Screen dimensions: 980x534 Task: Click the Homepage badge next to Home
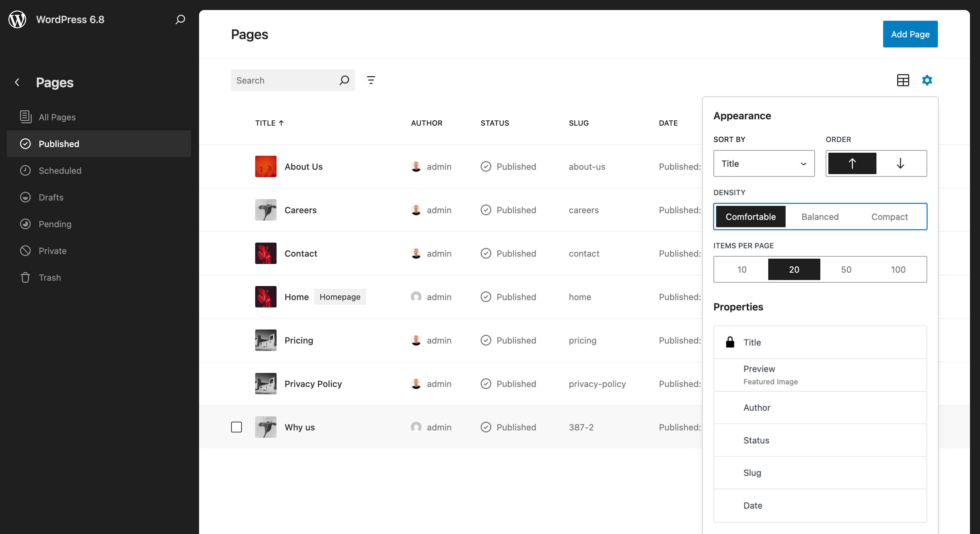[x=340, y=296]
